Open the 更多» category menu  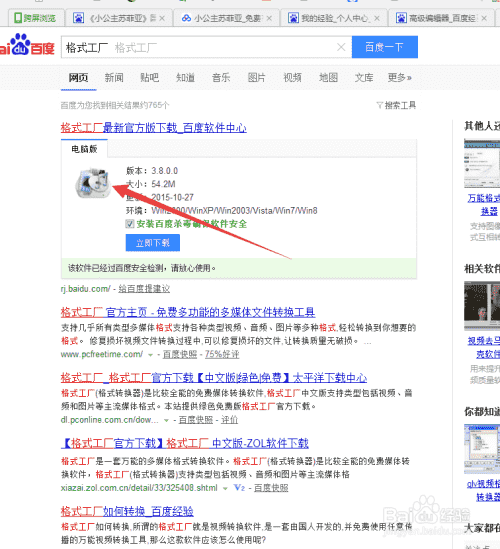399,77
